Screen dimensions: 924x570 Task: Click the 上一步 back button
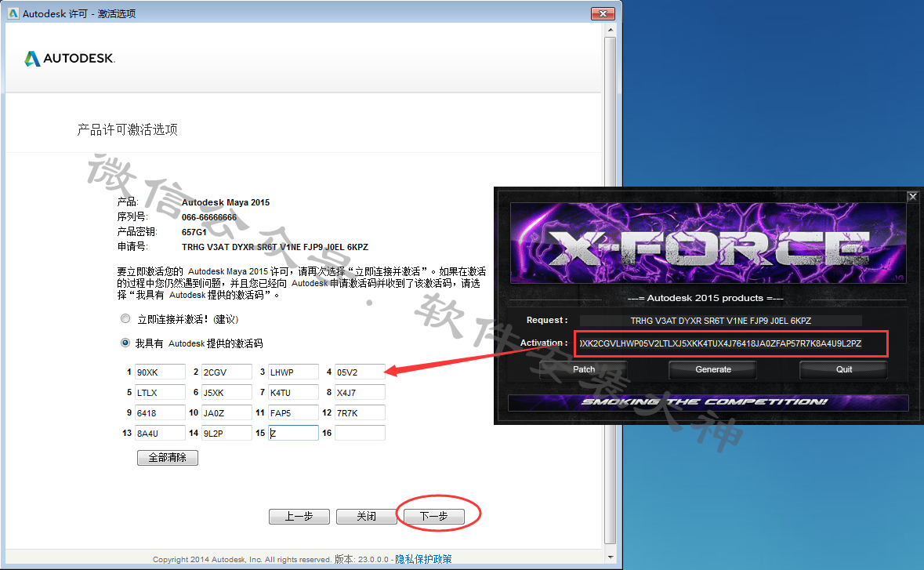click(299, 517)
